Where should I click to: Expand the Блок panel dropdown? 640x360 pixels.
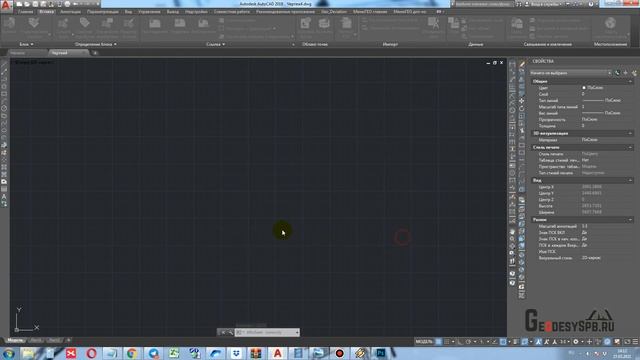pos(27,44)
